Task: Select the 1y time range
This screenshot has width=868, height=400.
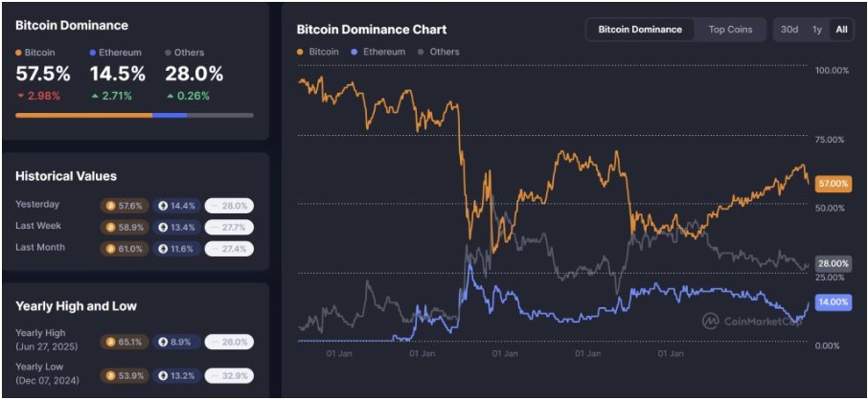Action: click(x=816, y=30)
